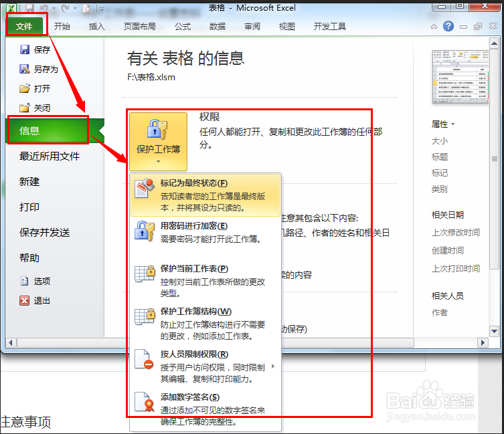Select Save & Send (保存并发送)
This screenshot has height=434, width=504.
45,232
